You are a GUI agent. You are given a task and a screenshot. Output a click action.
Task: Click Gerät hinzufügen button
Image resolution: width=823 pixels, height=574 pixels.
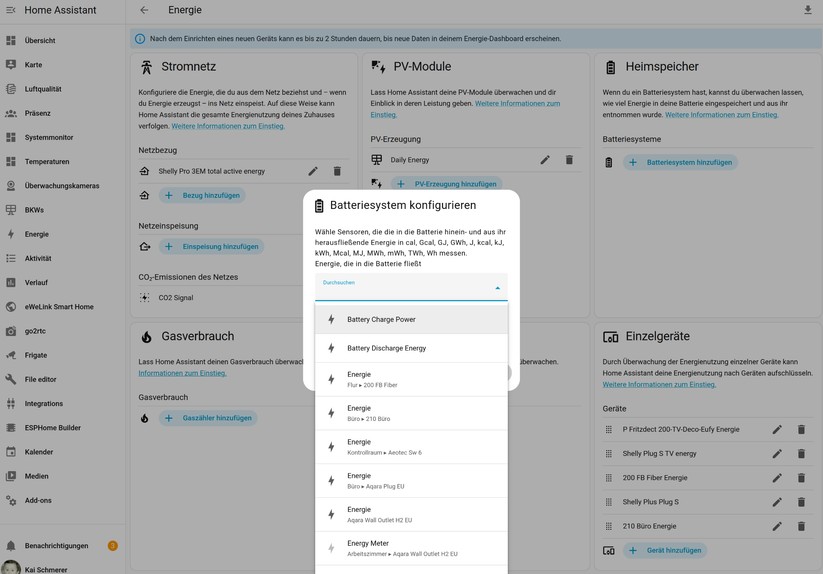665,550
